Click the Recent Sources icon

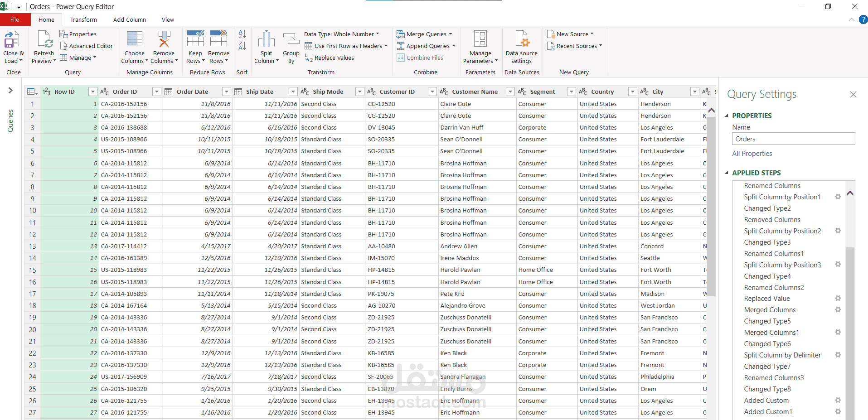(551, 46)
